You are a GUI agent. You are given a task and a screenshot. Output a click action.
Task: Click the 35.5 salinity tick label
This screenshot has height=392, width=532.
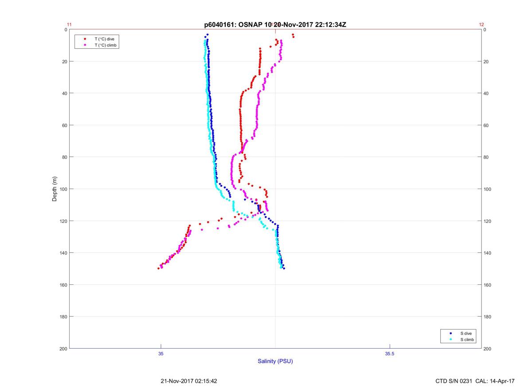[389, 353]
